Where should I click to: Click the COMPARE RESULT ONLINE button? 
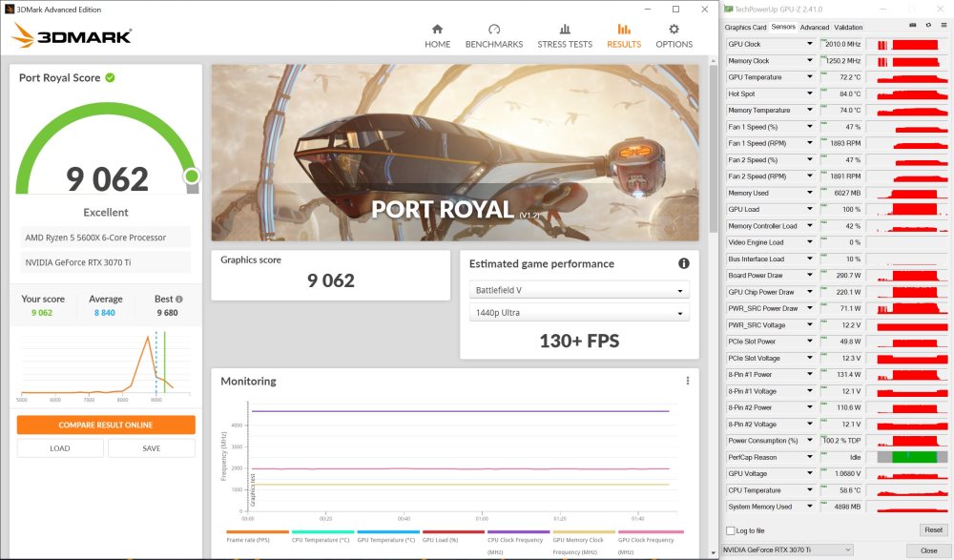coord(105,425)
